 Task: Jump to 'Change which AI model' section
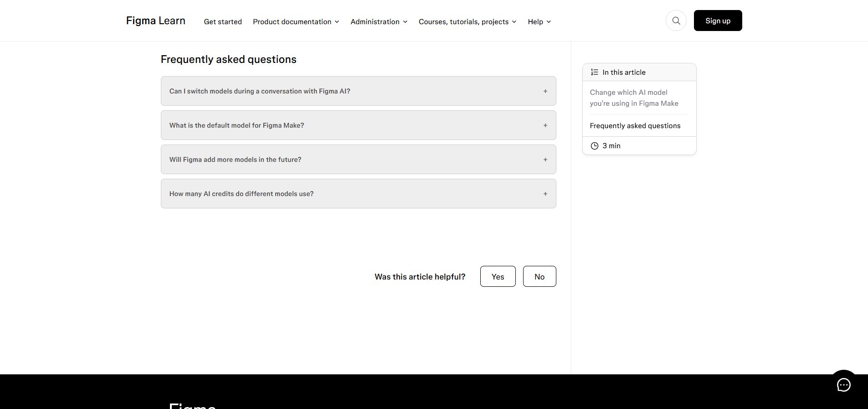pyautogui.click(x=634, y=98)
